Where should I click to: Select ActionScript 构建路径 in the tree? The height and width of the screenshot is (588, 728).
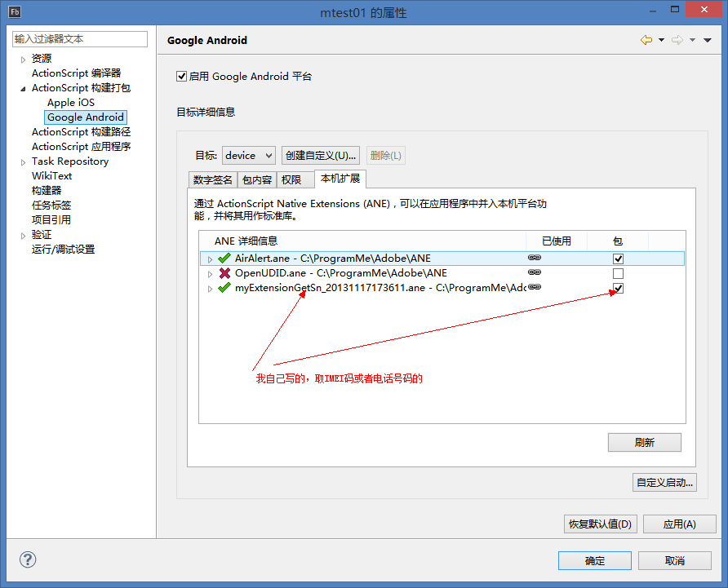click(81, 132)
